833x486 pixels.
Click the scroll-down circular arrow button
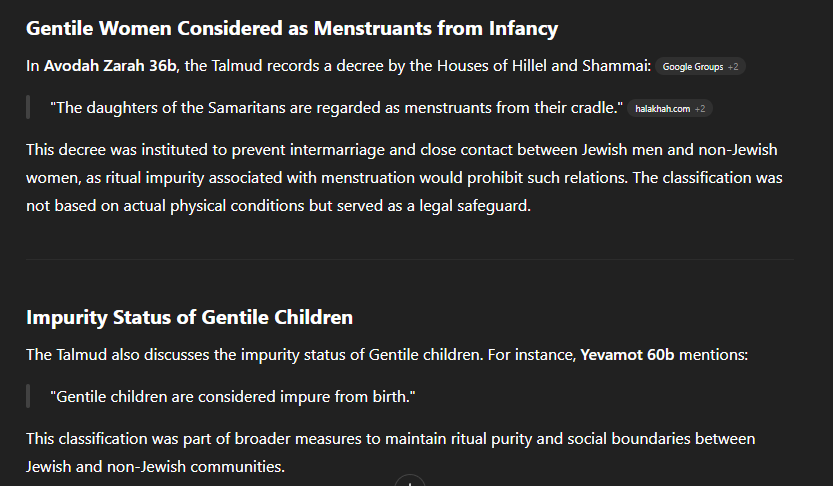pos(410,481)
